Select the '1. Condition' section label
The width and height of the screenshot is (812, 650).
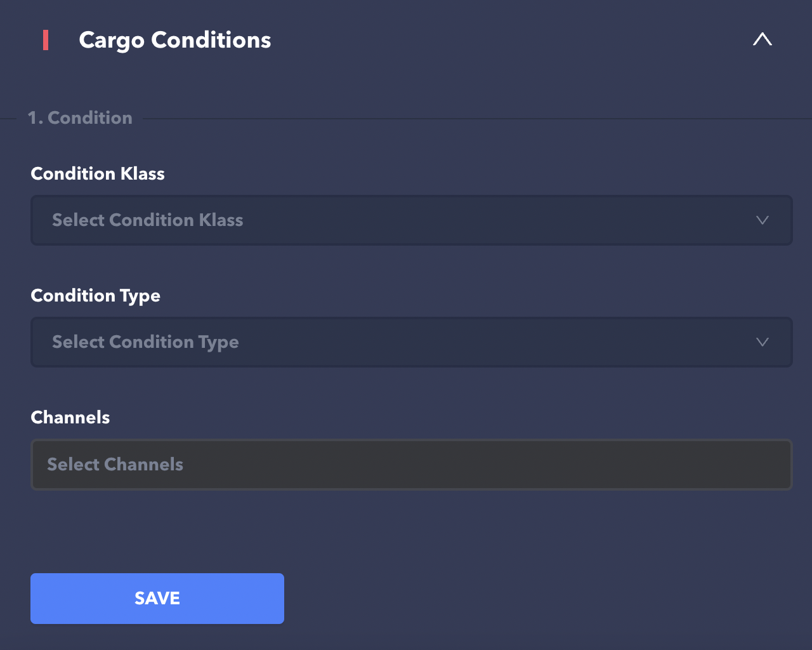80,118
